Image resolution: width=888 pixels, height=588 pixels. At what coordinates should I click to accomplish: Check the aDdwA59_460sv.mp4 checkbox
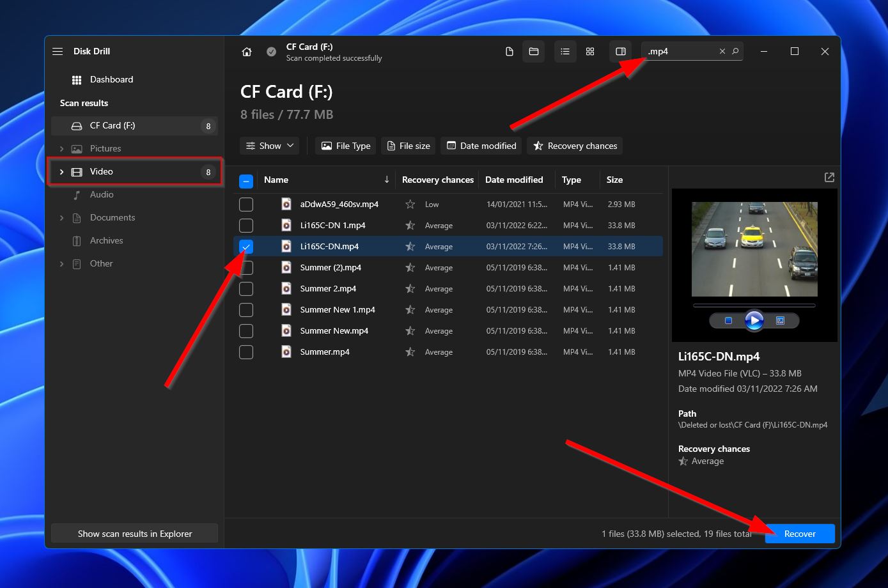tap(246, 205)
